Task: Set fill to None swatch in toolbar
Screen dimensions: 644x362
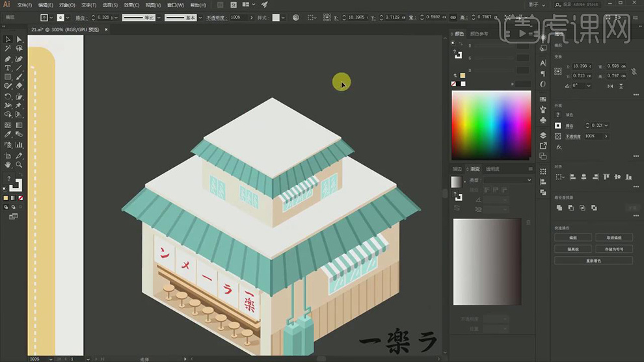Action: pos(21,198)
